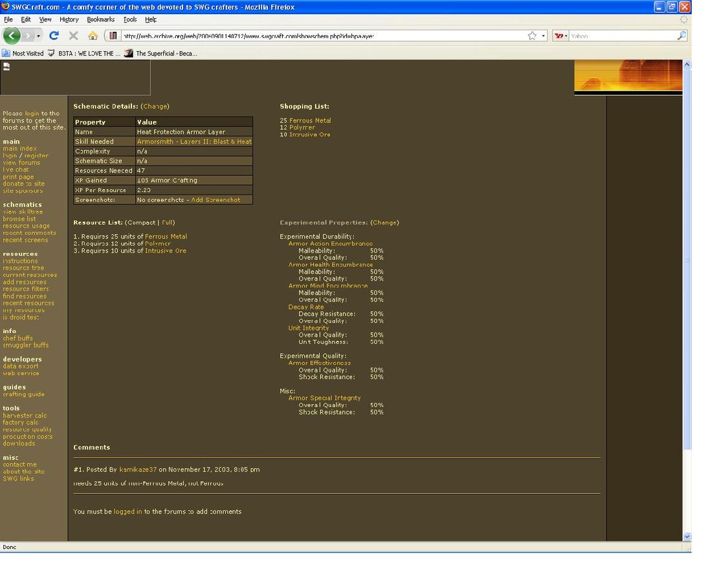Go to Home via house icon
728x582 pixels.
(x=93, y=36)
